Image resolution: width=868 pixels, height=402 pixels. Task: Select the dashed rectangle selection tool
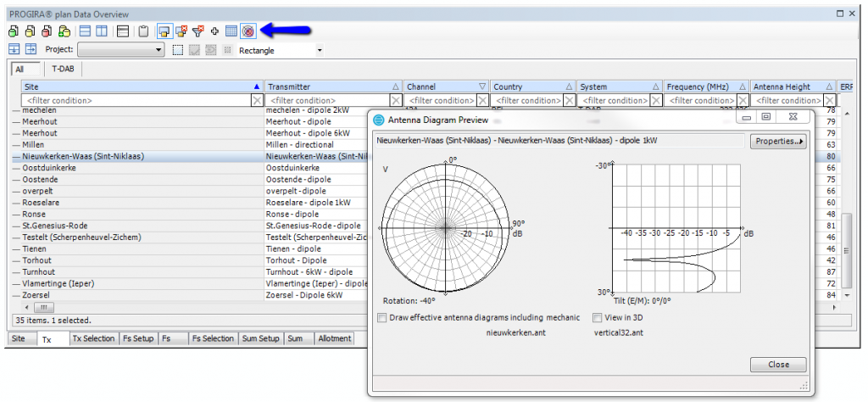coord(178,50)
